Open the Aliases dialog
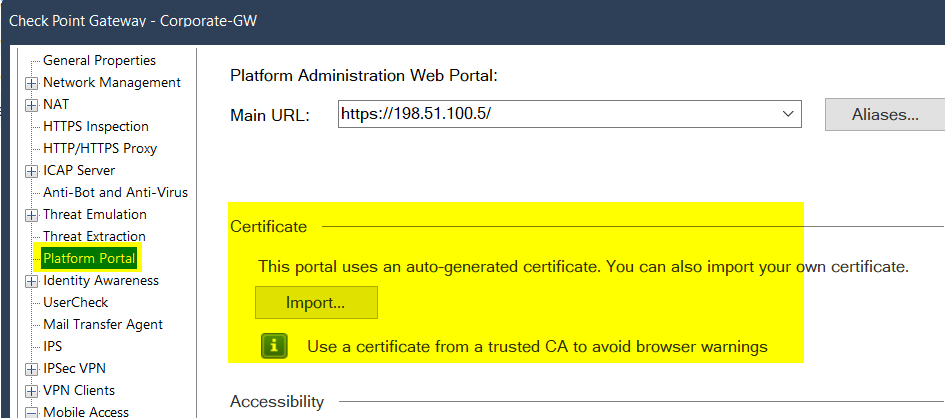 coord(885,114)
